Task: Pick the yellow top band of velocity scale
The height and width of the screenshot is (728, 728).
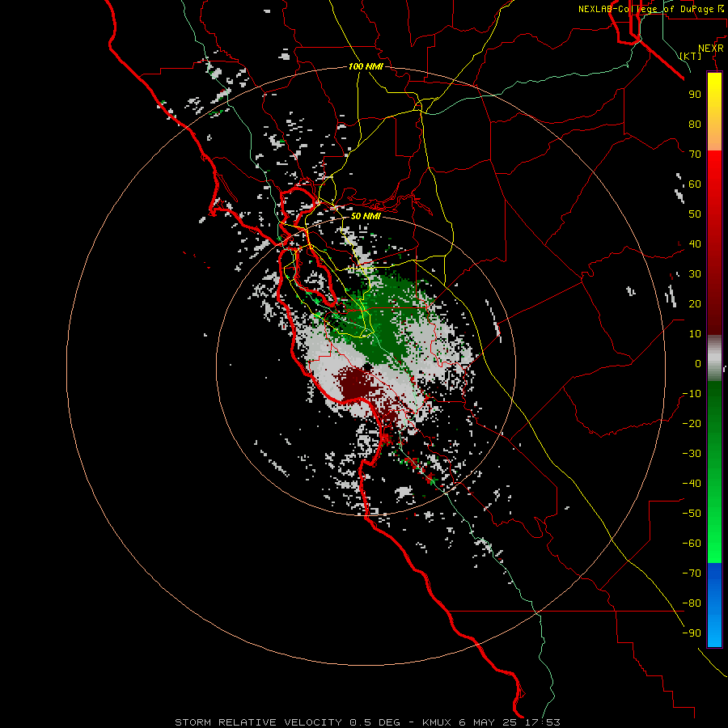Action: click(x=714, y=112)
